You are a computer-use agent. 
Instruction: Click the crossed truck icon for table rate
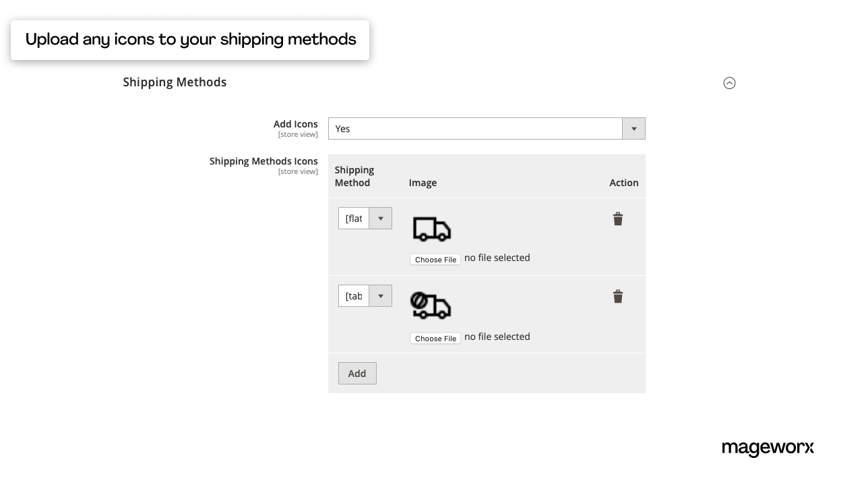click(431, 306)
